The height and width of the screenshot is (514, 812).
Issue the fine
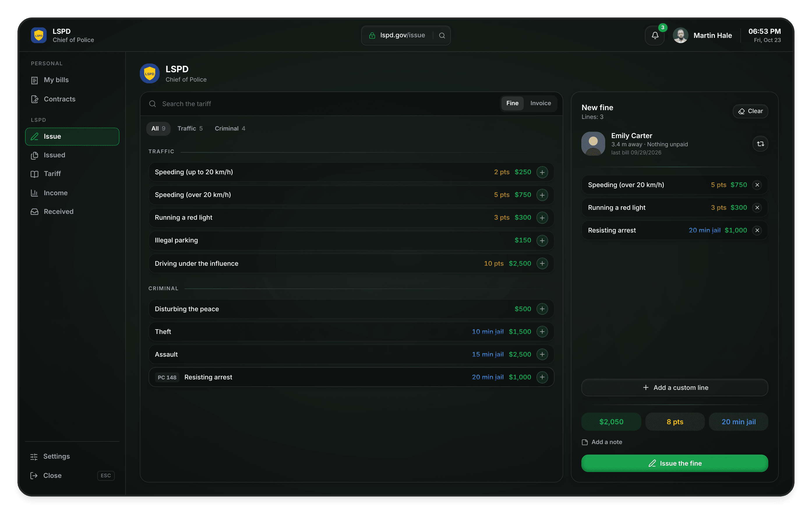[675, 463]
